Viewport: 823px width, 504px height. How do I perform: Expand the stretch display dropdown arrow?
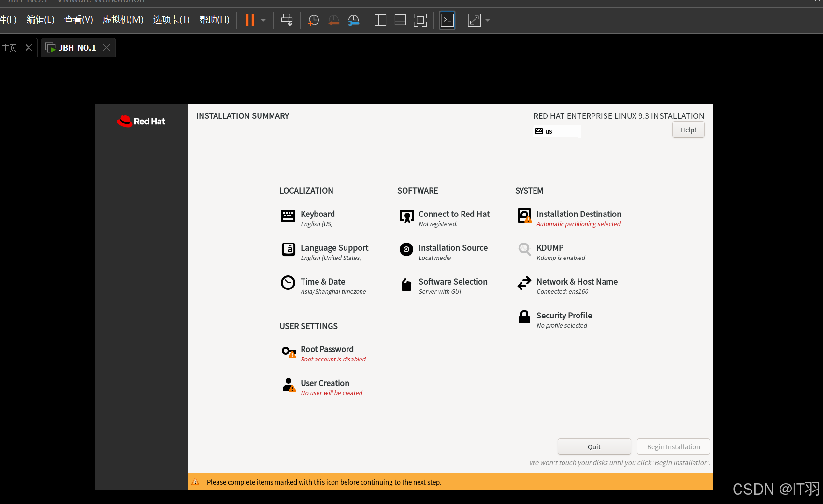488,20
